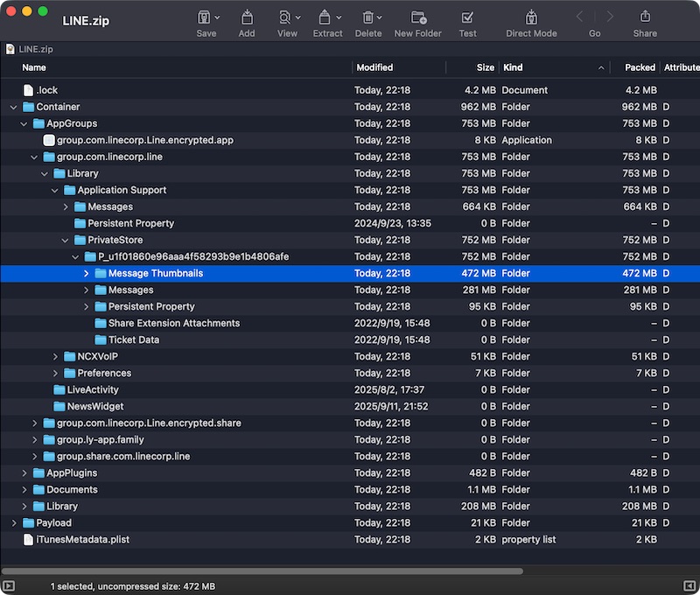Expand the Documents folder
This screenshot has width=700, height=595.
(x=24, y=490)
